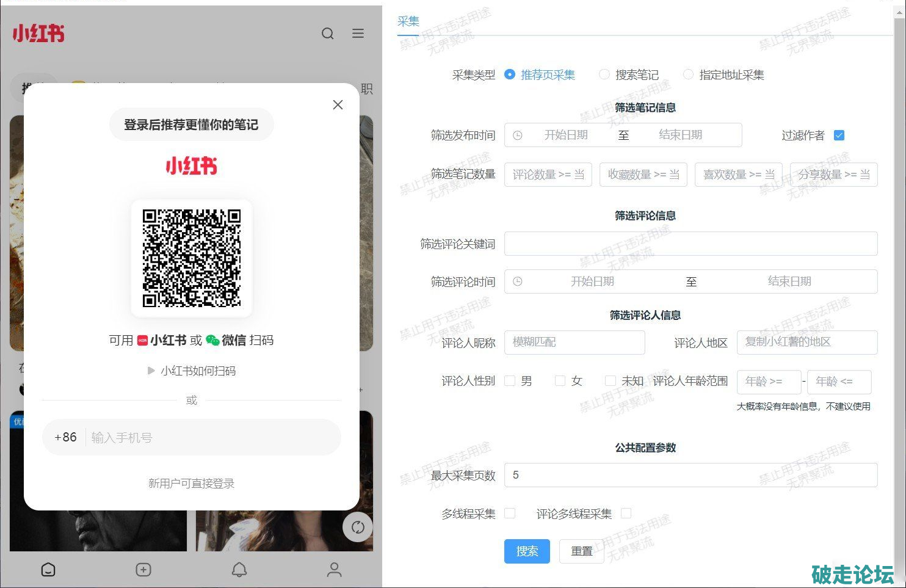
Task: Switch to the 采集 tab
Action: (x=408, y=22)
